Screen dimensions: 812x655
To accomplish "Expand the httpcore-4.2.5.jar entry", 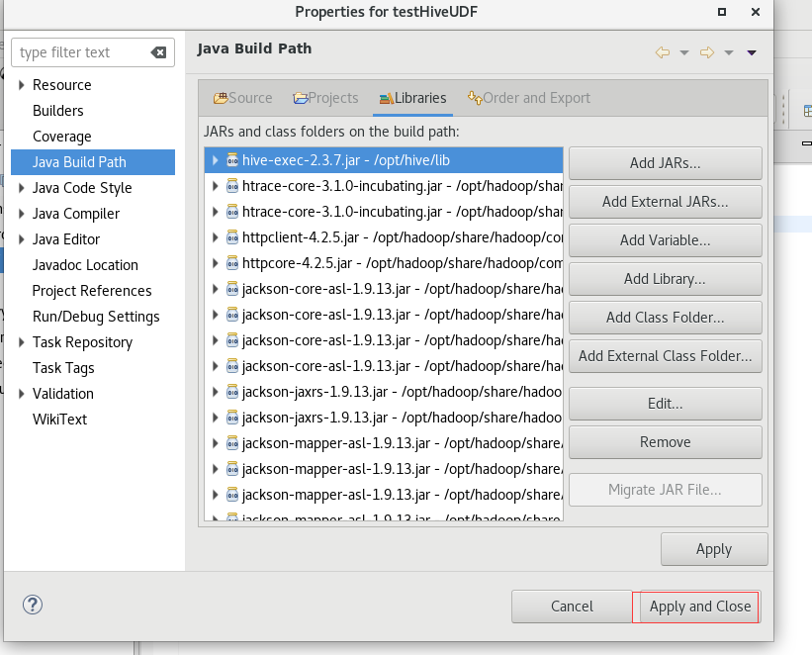I will coord(215,263).
